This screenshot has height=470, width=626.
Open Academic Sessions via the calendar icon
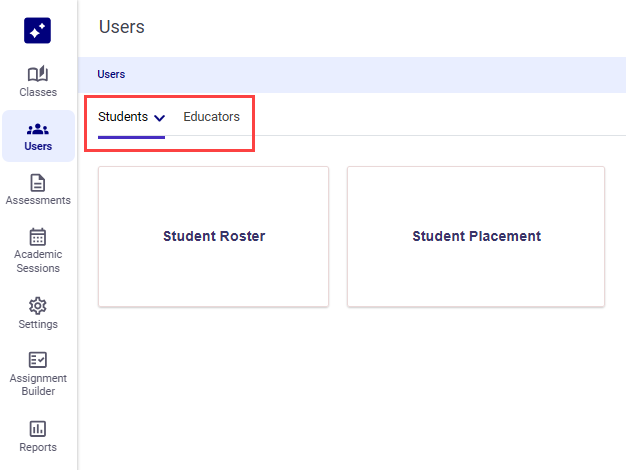click(38, 237)
